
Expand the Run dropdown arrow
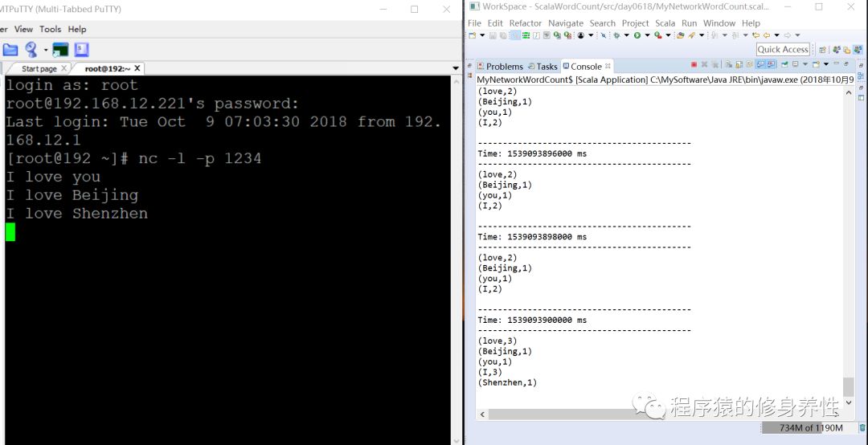(x=647, y=35)
